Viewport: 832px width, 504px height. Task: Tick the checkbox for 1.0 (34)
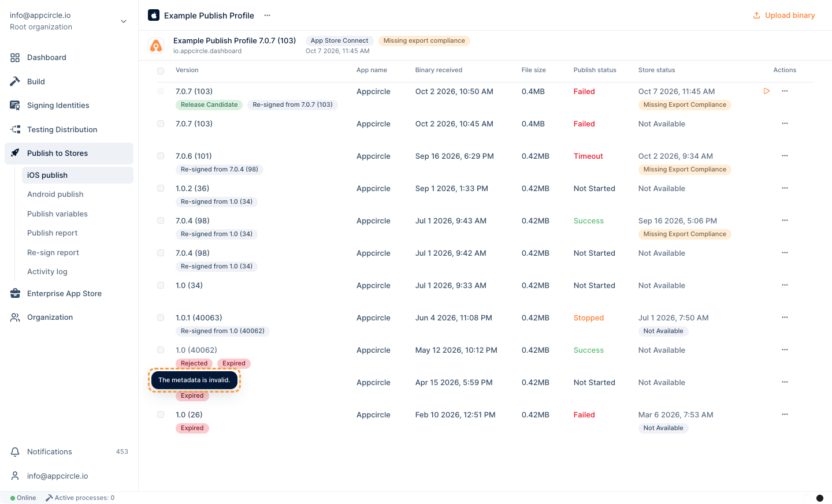161,285
